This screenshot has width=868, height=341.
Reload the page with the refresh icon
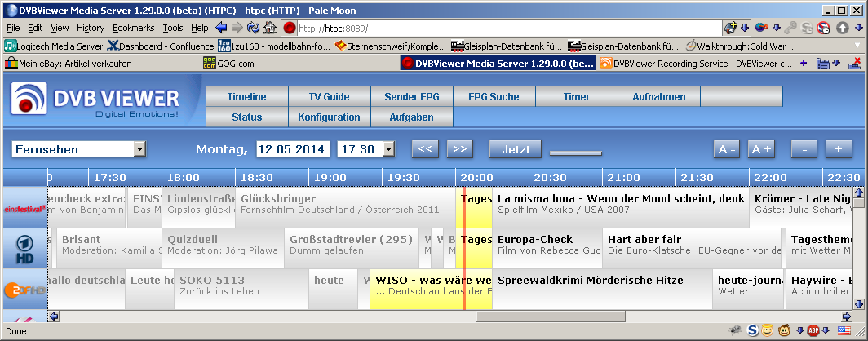(254, 28)
